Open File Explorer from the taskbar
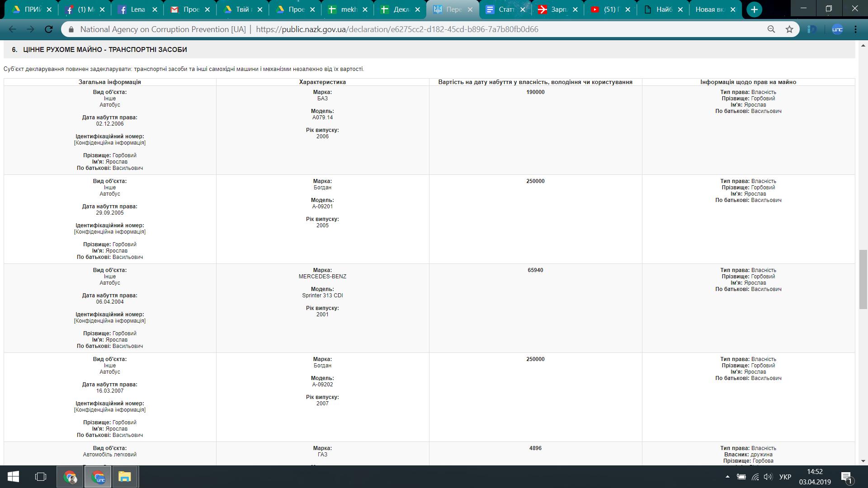The width and height of the screenshot is (868, 488). pyautogui.click(x=124, y=477)
